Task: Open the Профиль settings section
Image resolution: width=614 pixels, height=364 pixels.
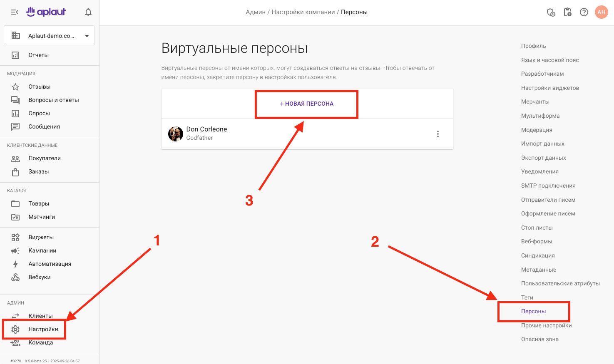Action: click(x=533, y=46)
